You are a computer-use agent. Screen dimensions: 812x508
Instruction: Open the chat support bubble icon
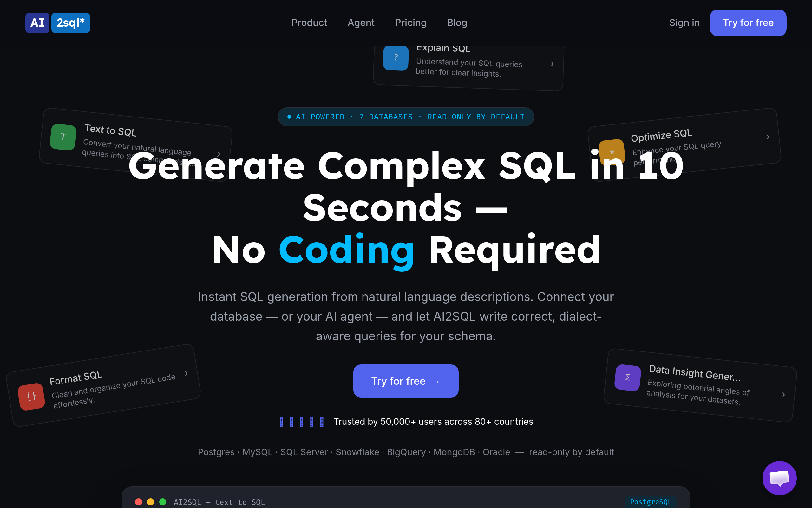[779, 478]
